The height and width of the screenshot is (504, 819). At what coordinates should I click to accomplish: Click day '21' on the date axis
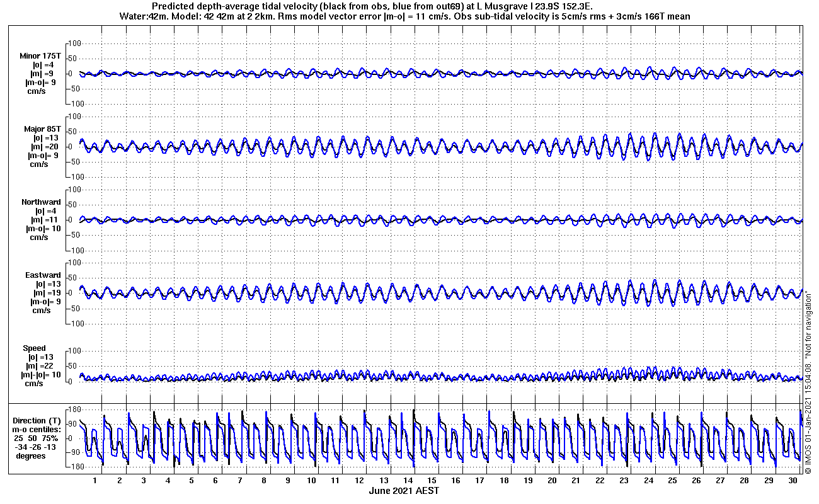click(576, 481)
